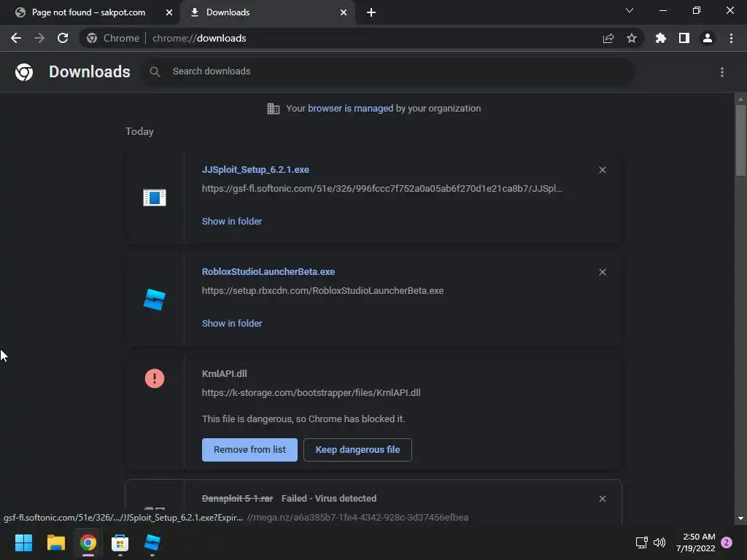Click the KrnlAPI.dll file name
747x560 pixels.
point(225,374)
